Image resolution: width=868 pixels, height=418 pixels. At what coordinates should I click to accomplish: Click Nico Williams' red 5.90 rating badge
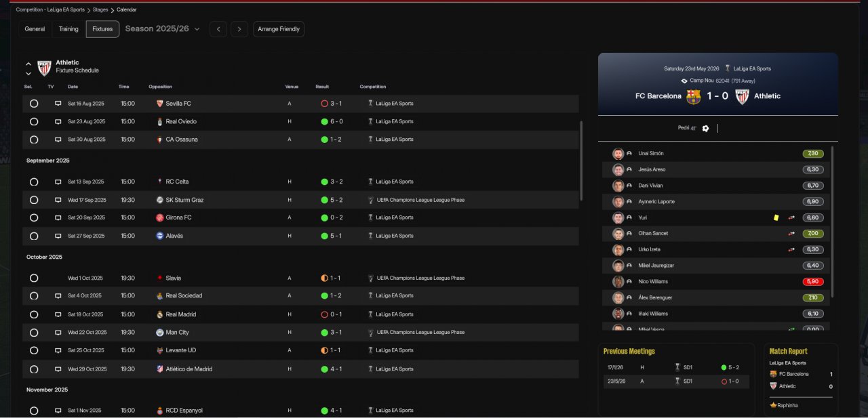(813, 282)
